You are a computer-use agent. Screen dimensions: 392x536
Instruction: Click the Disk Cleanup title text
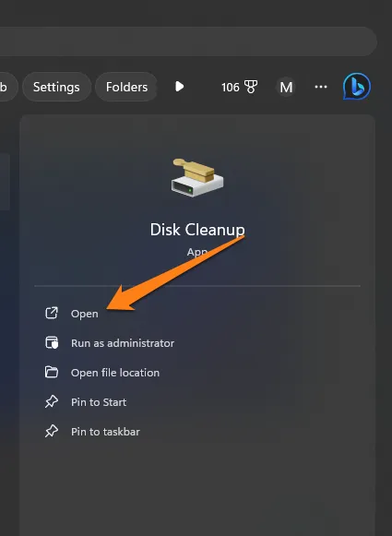click(197, 230)
